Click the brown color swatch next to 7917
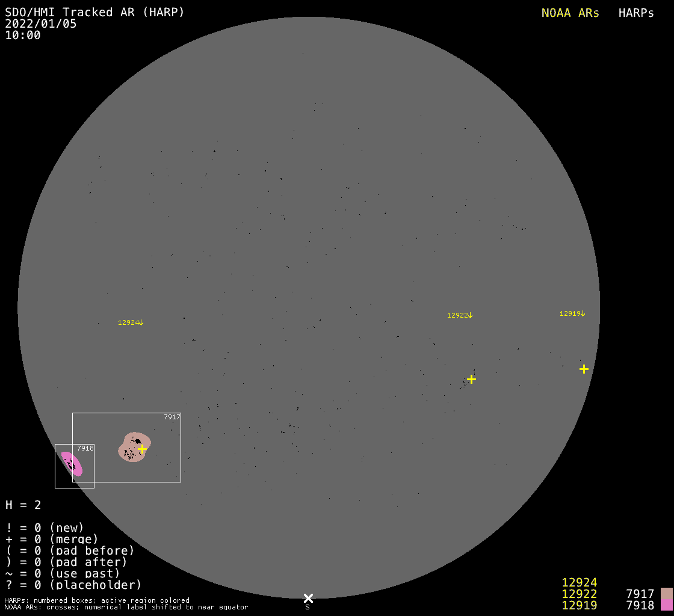This screenshot has width=674, height=616. pos(666,594)
